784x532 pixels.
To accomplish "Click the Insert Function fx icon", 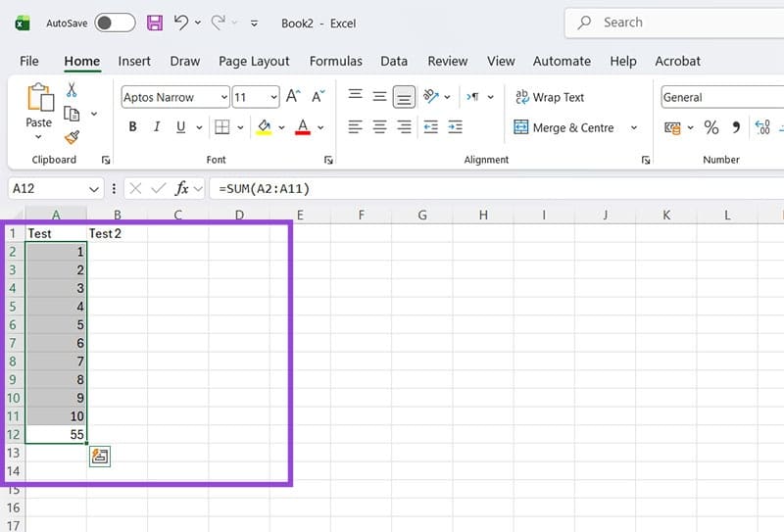I will pyautogui.click(x=182, y=188).
